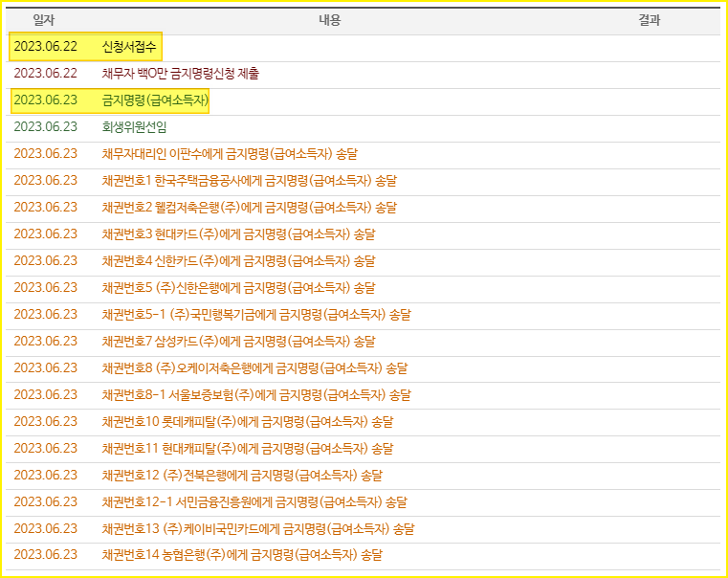Click the 내용 column header

click(330, 20)
